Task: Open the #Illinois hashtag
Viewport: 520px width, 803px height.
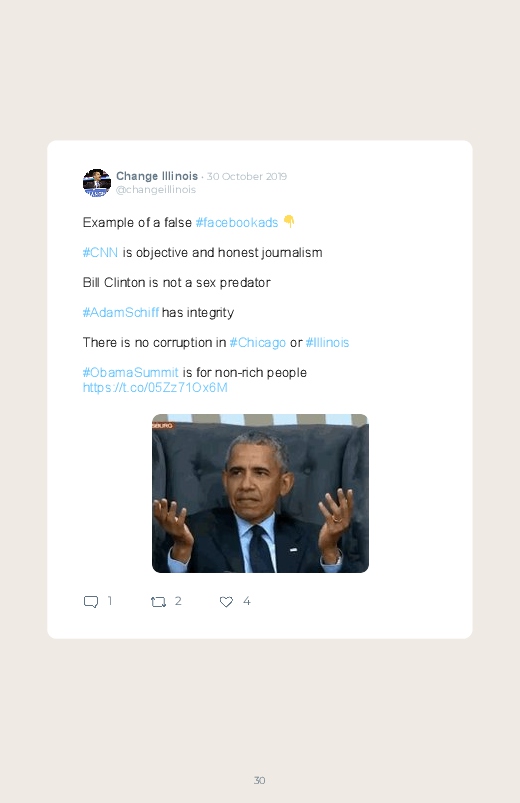Action: 327,343
